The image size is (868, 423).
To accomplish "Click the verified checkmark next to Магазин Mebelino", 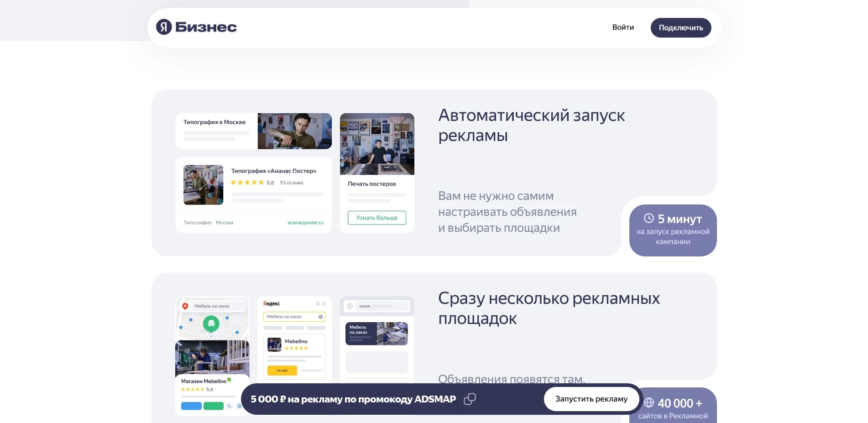I will (x=229, y=379).
